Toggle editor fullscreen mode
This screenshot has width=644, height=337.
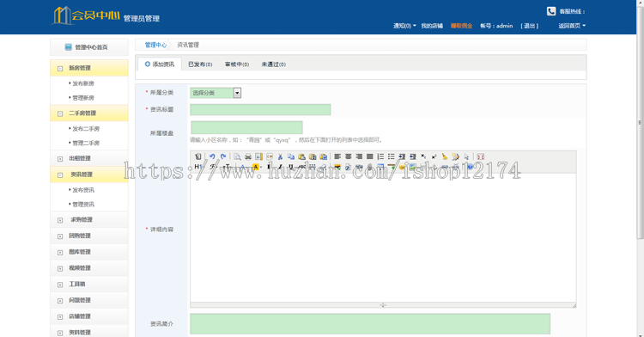481,156
